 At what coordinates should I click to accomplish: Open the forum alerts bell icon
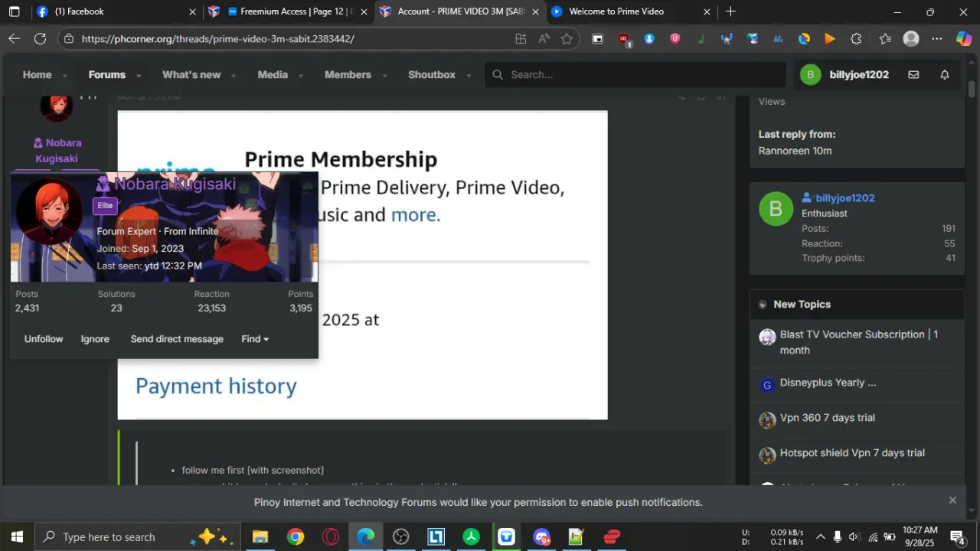945,75
